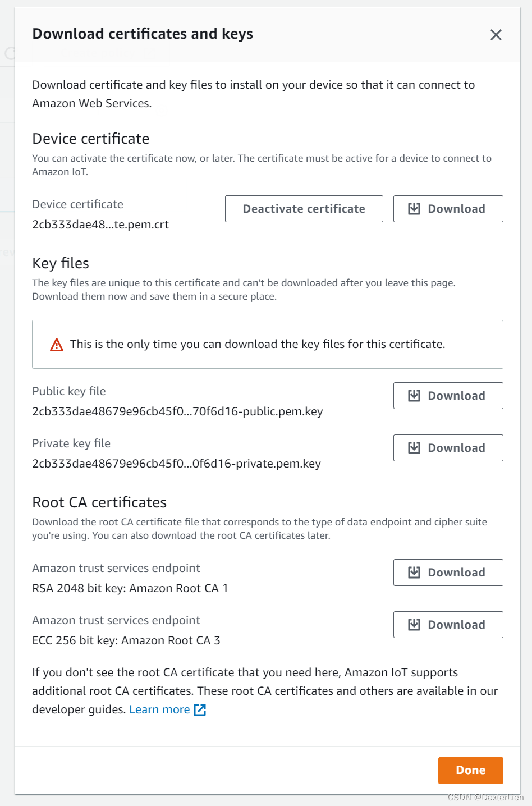Deactivate the device certificate
532x806 pixels.
[x=304, y=209]
